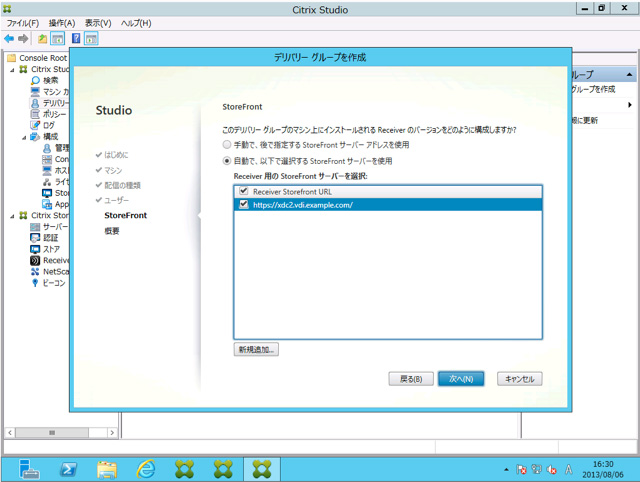This screenshot has height=482, width=640.
Task: Open the Help icon in toolbar
Action: coord(76,39)
